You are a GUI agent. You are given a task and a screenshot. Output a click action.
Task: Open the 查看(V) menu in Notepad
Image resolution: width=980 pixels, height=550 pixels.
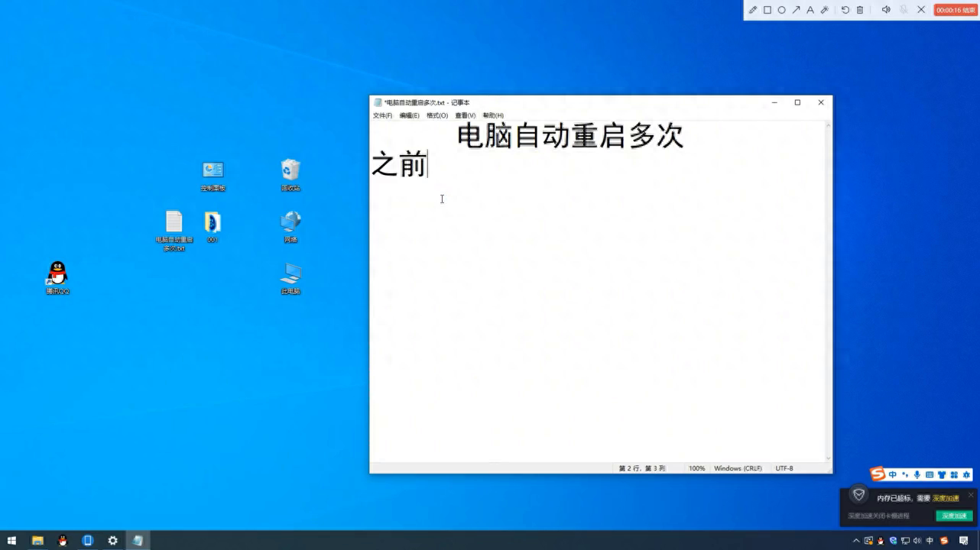click(x=465, y=115)
